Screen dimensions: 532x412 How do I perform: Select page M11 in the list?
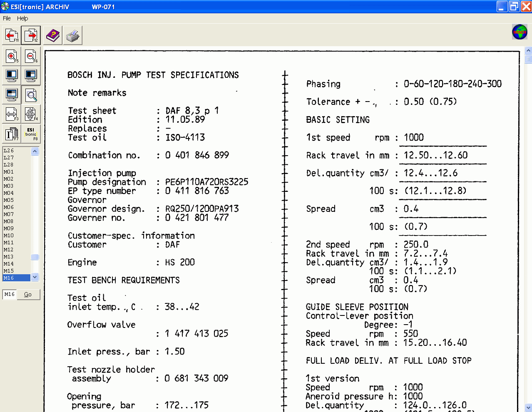(17, 243)
